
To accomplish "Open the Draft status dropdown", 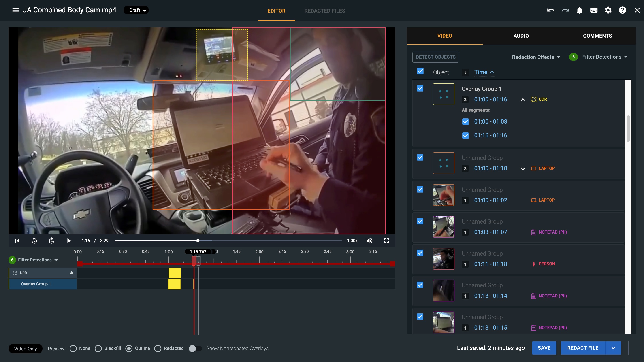I will tap(136, 10).
